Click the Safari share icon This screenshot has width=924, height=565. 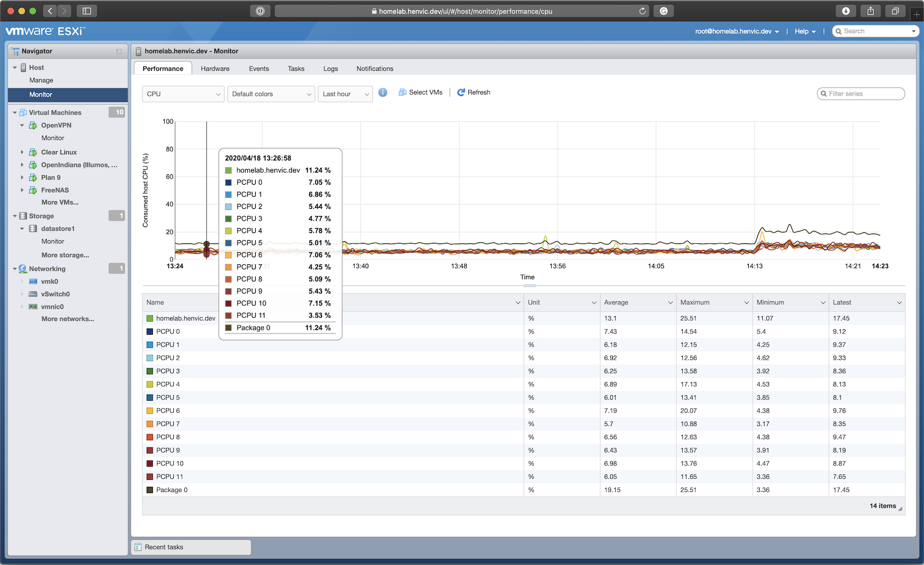871,11
